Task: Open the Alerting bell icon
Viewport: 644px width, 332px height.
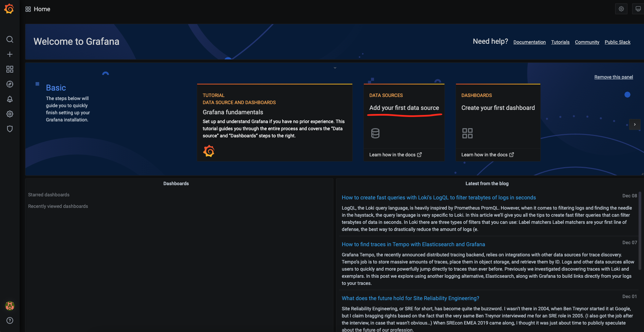Action: point(10,99)
